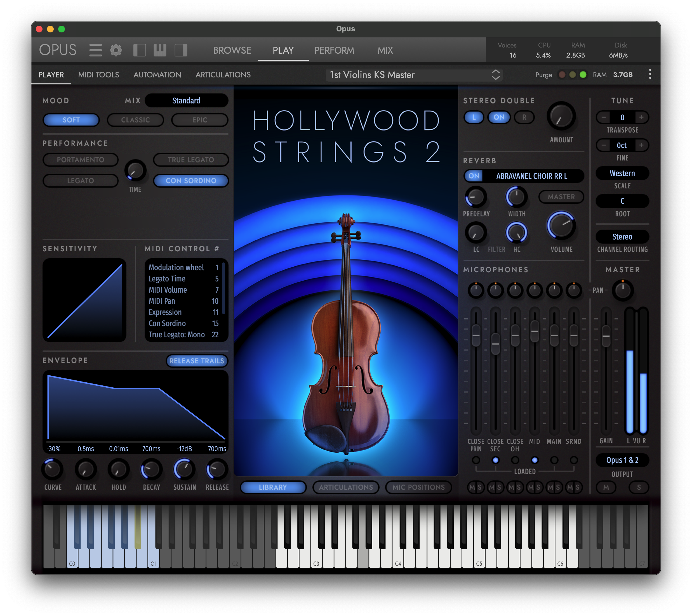Click the Close Prin mic pan knob
The height and width of the screenshot is (616, 692).
476,290
